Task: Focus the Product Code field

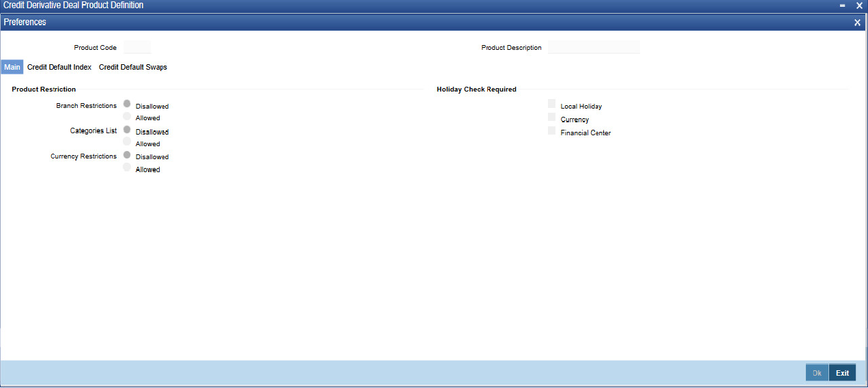Action: click(x=137, y=47)
